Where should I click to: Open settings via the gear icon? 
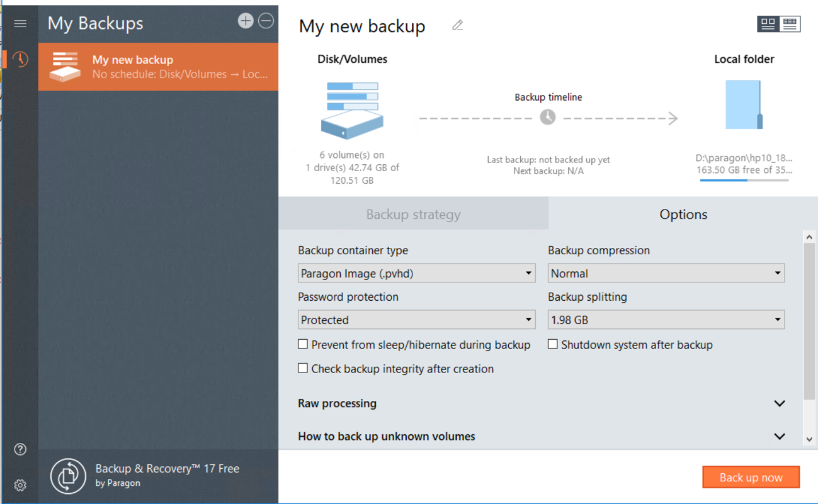point(20,485)
